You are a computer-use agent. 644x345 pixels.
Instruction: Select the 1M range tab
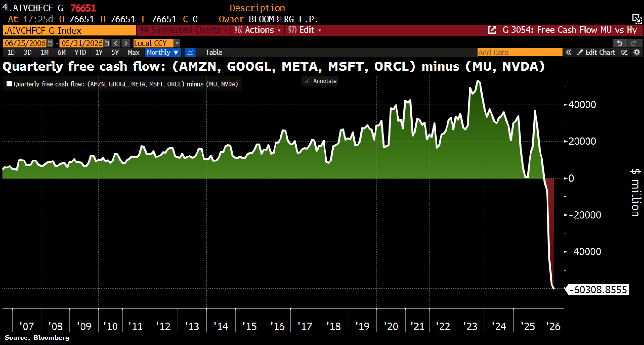click(45, 52)
